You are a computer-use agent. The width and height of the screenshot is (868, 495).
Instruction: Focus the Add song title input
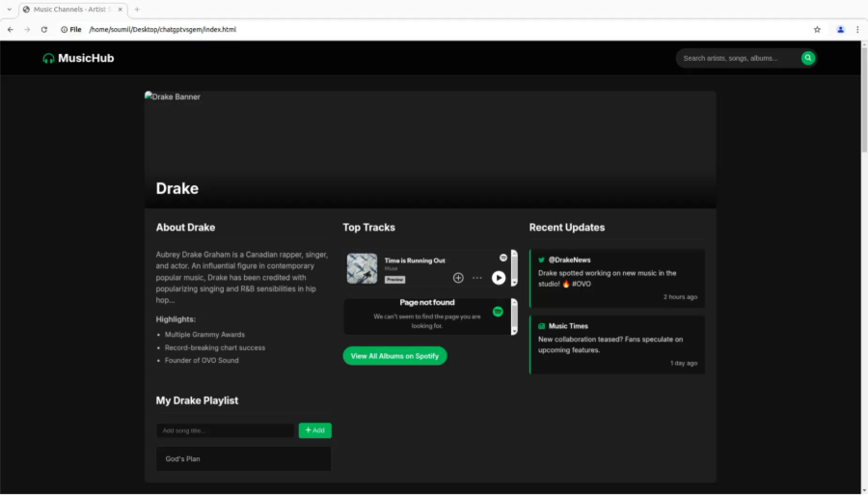[225, 430]
